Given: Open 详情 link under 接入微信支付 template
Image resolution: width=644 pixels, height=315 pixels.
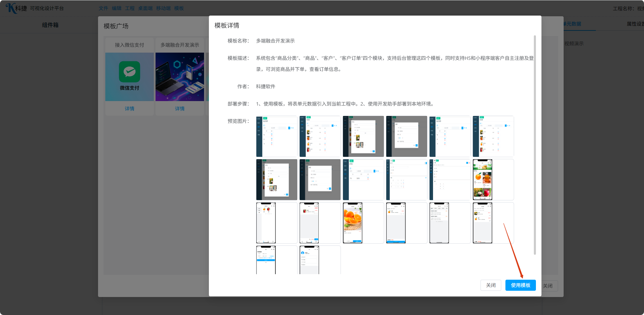Looking at the screenshot, I should pos(130,109).
